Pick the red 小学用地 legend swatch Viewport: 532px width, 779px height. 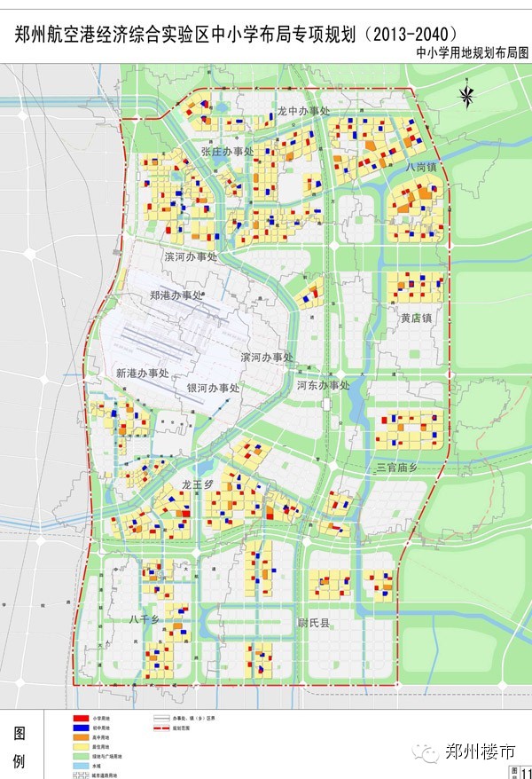tap(81, 719)
